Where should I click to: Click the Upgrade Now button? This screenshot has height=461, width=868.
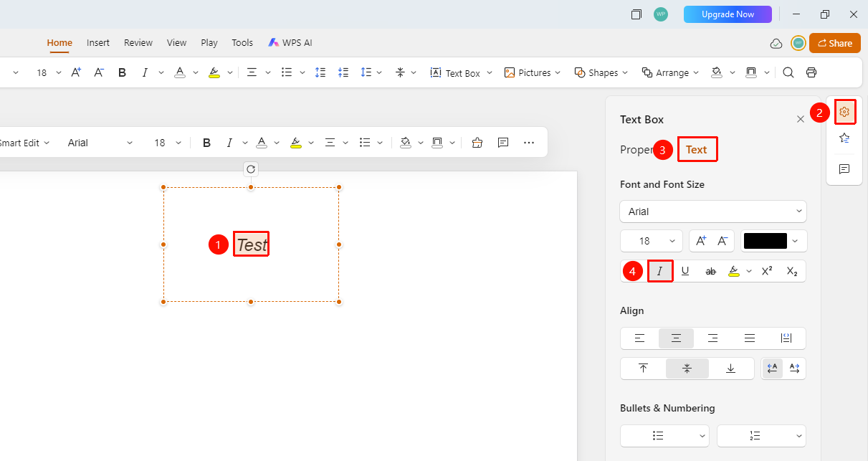coord(728,14)
